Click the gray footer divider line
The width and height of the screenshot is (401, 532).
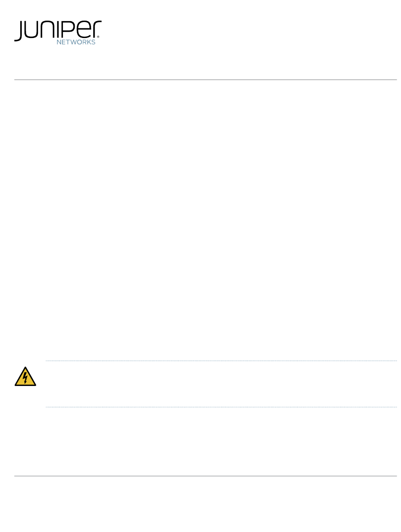click(206, 476)
